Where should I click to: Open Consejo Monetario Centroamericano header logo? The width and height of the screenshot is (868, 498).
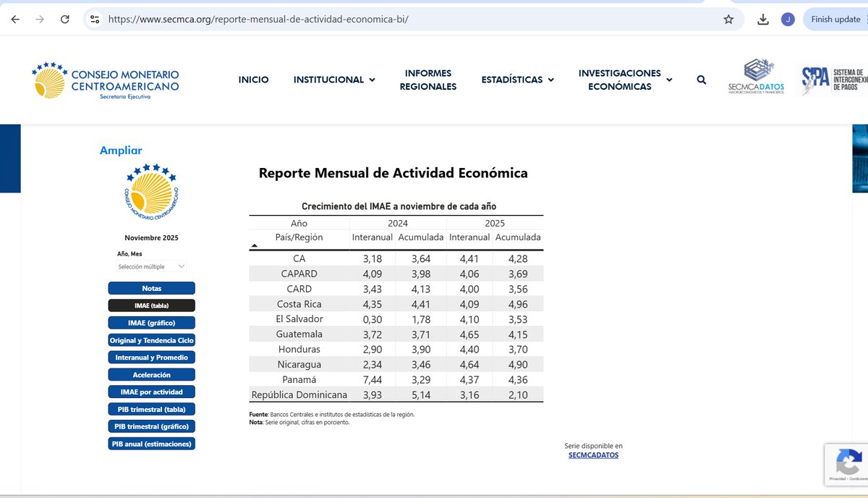(x=106, y=80)
